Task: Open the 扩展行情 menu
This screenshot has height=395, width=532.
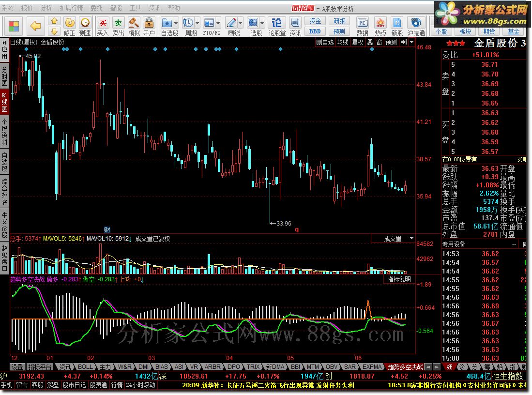Action: (x=71, y=7)
